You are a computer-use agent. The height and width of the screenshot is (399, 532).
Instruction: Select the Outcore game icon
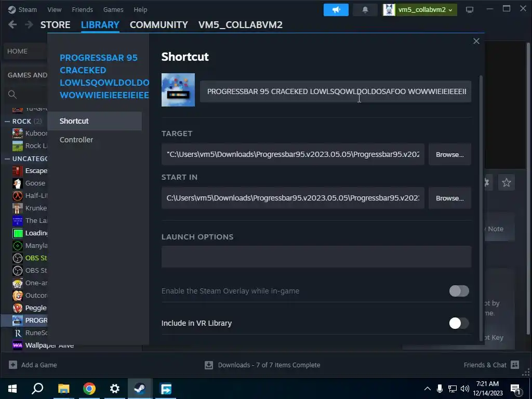18,296
